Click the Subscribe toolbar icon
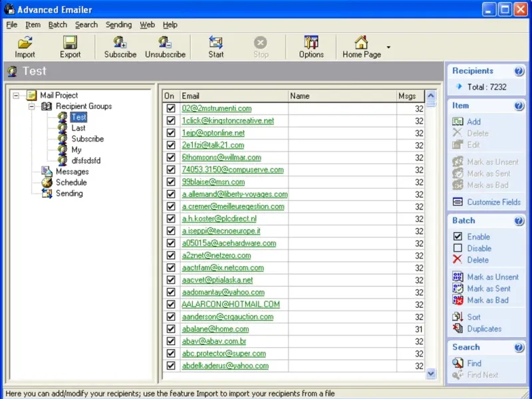Image resolution: width=532 pixels, height=399 pixels. [120, 43]
